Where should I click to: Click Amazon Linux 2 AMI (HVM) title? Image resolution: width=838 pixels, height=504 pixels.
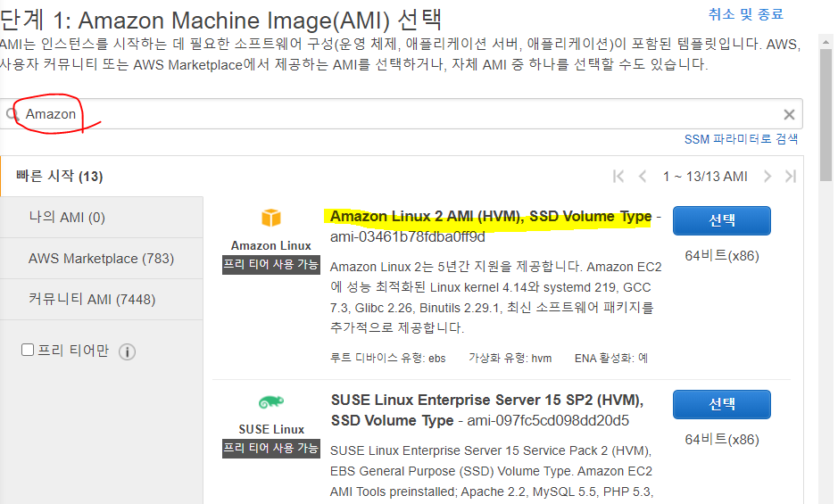point(491,217)
